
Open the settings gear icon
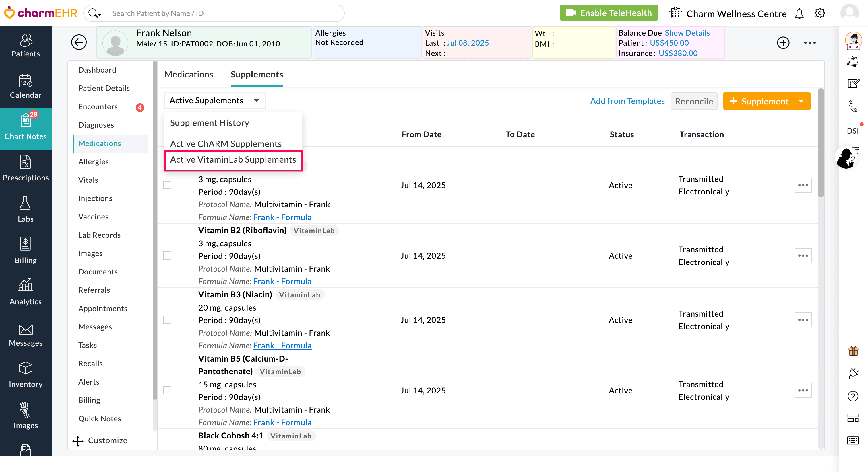point(819,13)
